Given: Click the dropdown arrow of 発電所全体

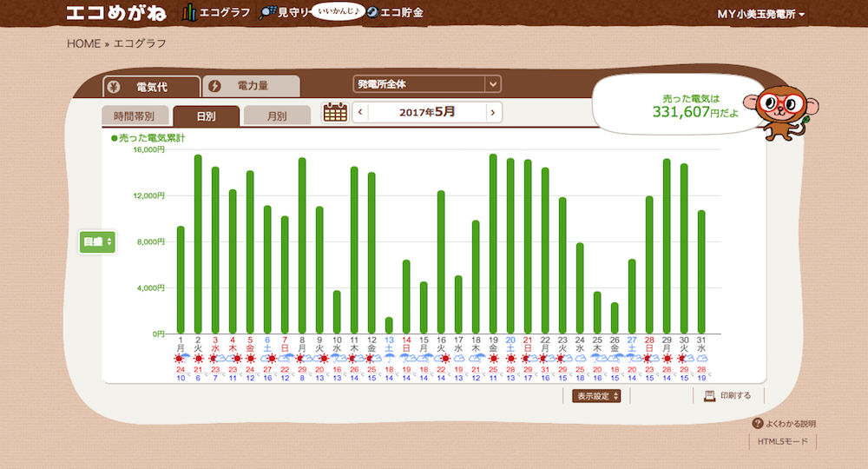Looking at the screenshot, I should pos(493,84).
